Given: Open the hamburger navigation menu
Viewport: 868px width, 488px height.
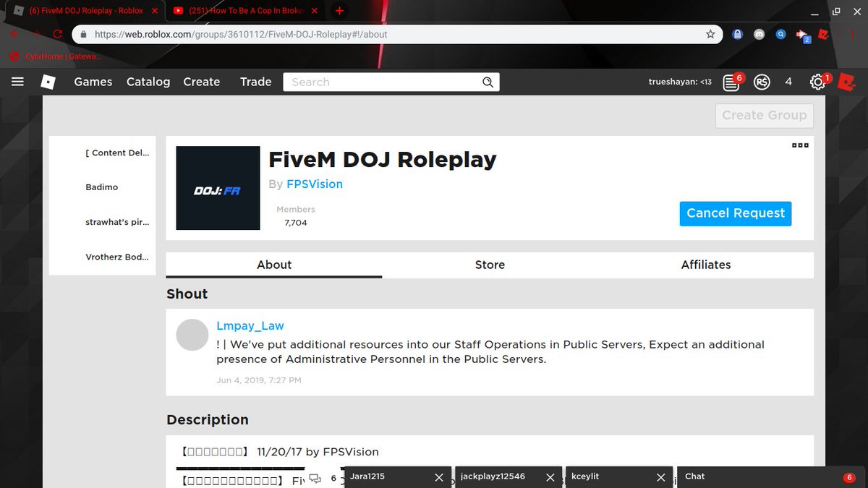Looking at the screenshot, I should [x=18, y=82].
